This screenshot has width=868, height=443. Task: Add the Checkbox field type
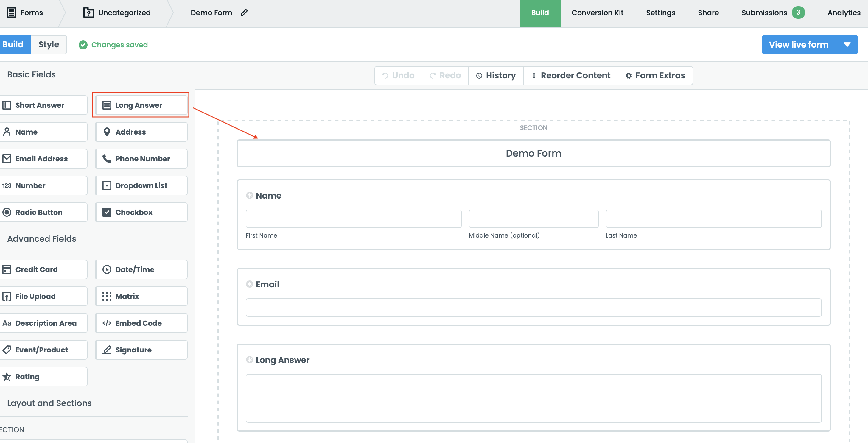[141, 212]
